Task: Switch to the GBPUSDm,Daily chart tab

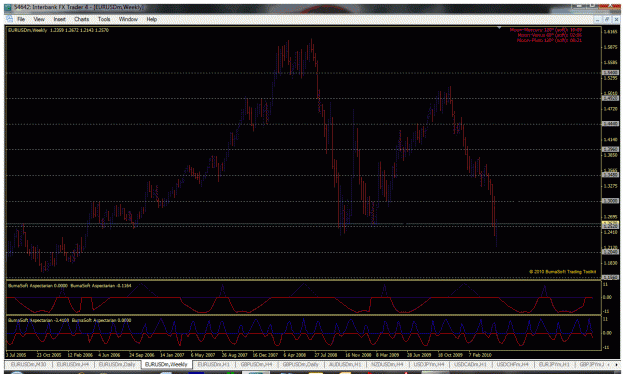Action: click(x=301, y=364)
